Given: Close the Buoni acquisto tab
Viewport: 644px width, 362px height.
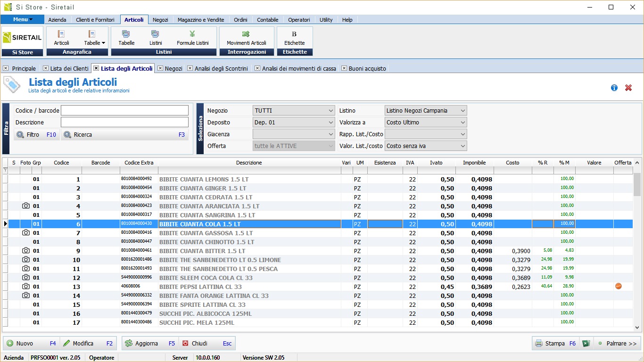Looking at the screenshot, I should click(x=344, y=68).
